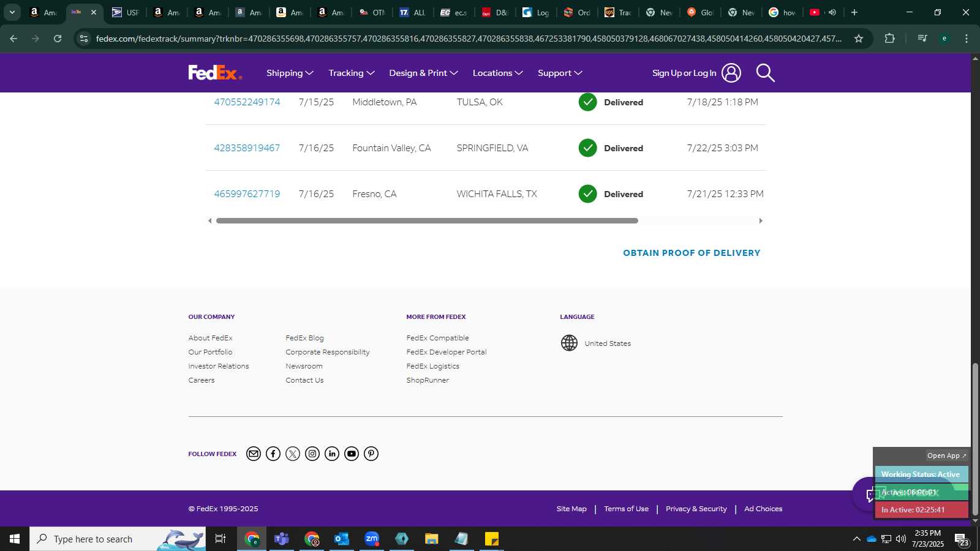The height and width of the screenshot is (551, 980).
Task: Open FedEx X (Twitter) icon
Action: [x=293, y=454]
